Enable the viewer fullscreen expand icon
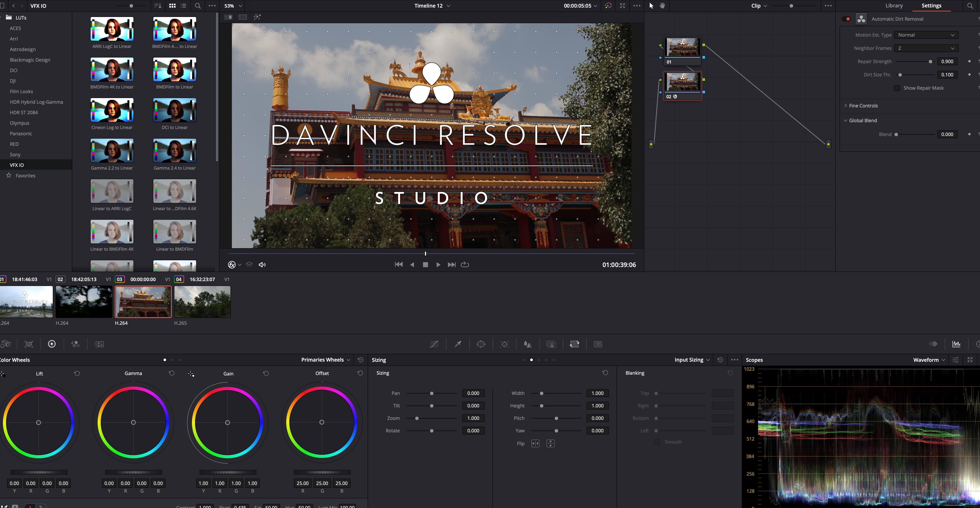This screenshot has width=980, height=508. coord(622,6)
